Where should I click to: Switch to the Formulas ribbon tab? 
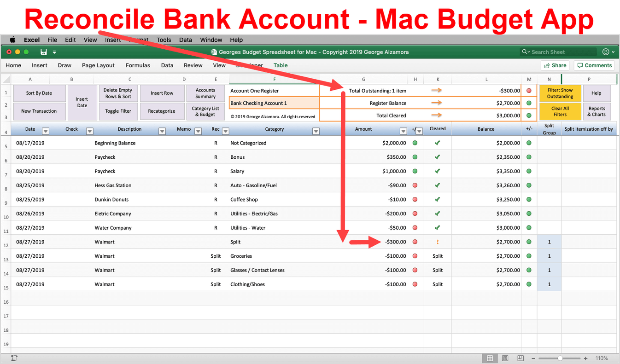pos(138,65)
